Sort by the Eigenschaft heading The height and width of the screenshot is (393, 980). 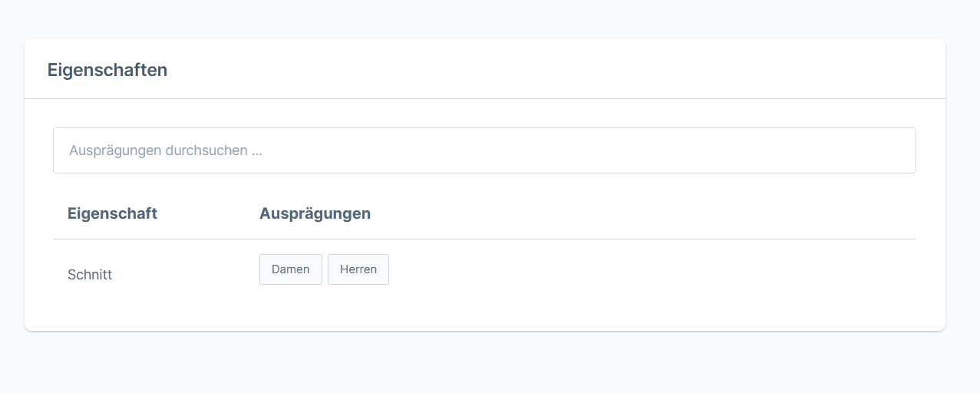click(112, 213)
